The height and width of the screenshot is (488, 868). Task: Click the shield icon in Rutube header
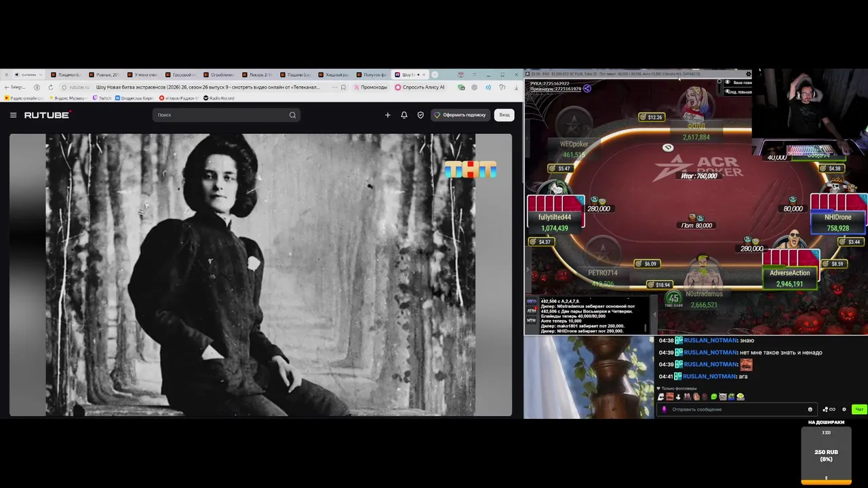[420, 115]
